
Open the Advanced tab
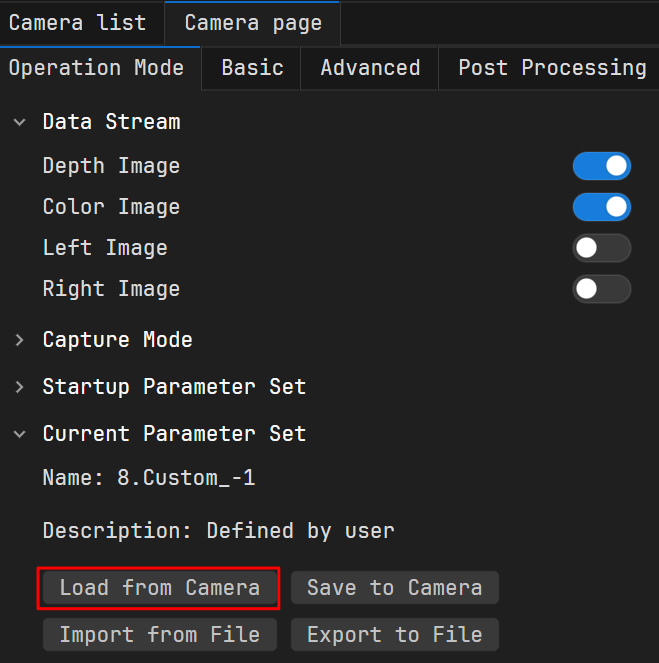click(370, 68)
